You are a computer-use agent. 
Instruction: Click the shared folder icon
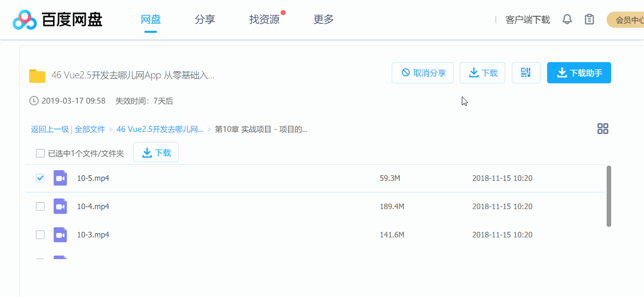(x=37, y=76)
